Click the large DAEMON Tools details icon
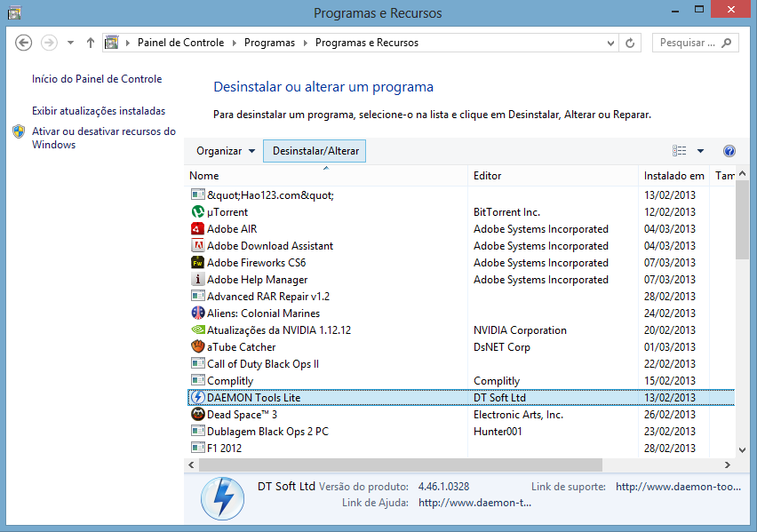 [x=222, y=498]
